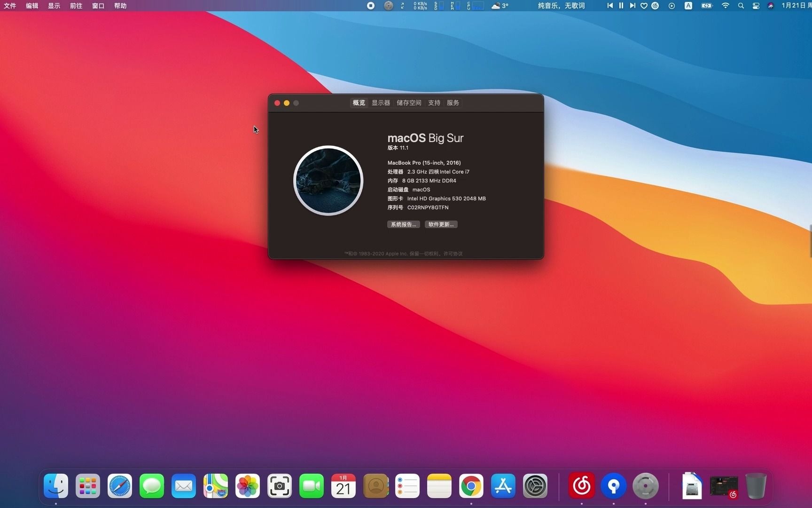The width and height of the screenshot is (812, 508).
Task: Launch Google Chrome from the Dock
Action: [471, 486]
